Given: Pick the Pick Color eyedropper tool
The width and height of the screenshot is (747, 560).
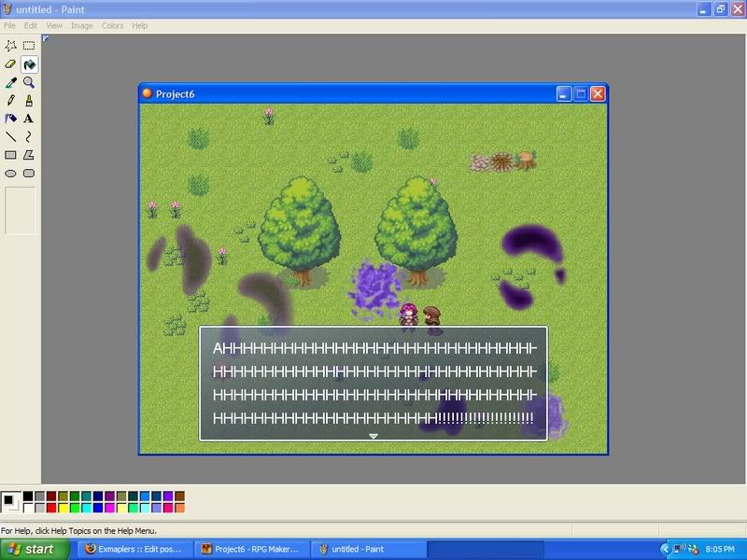Looking at the screenshot, I should pyautogui.click(x=11, y=82).
